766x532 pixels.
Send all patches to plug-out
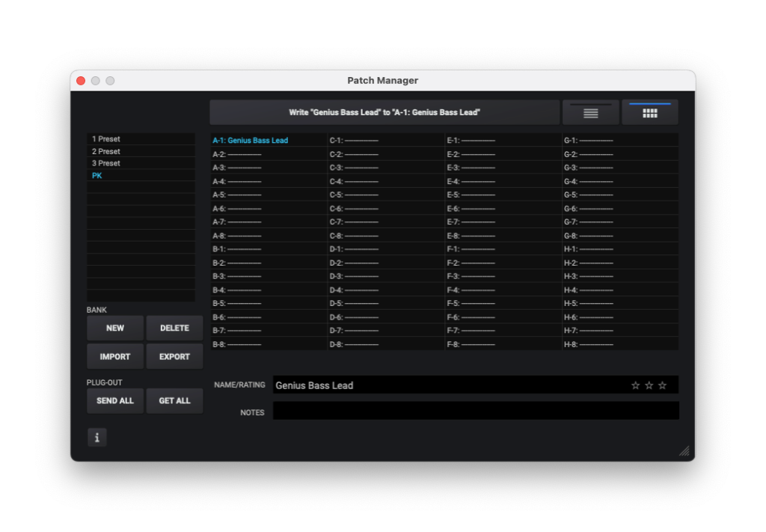point(115,400)
